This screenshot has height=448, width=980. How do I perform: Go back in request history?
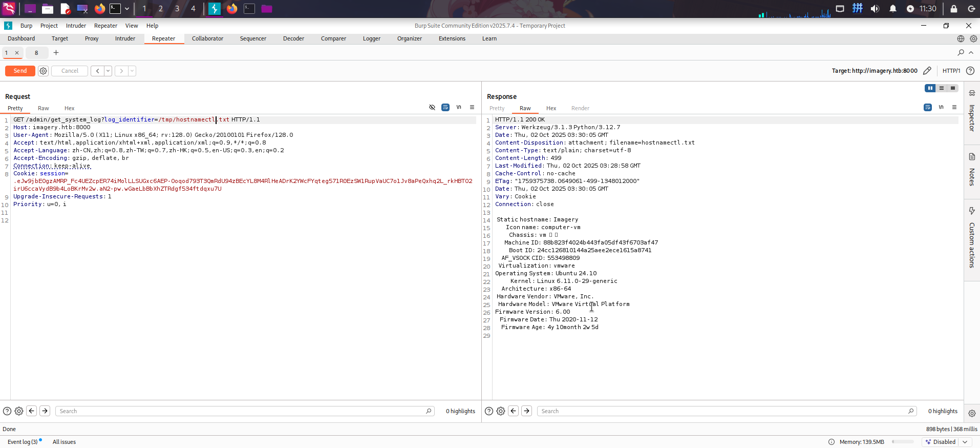(x=97, y=71)
